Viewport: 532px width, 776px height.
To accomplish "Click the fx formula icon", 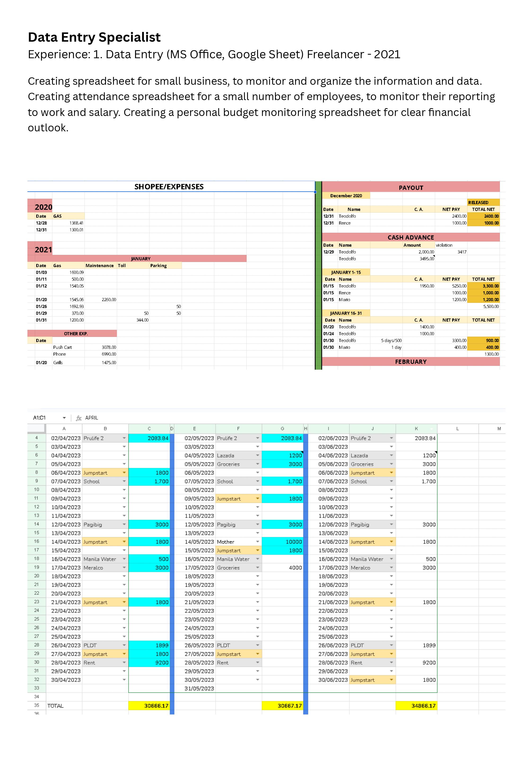I will coord(79,418).
